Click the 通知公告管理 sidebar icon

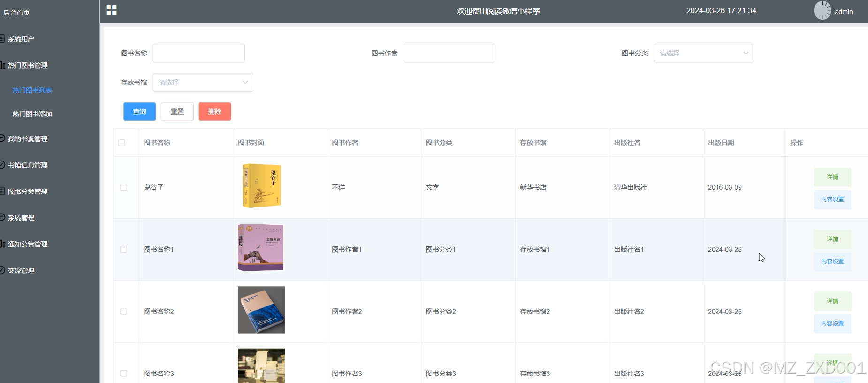pos(2,244)
